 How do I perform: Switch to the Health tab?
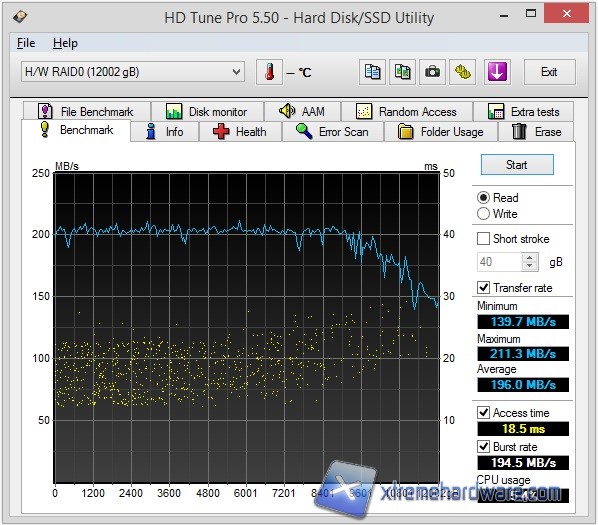pyautogui.click(x=240, y=132)
